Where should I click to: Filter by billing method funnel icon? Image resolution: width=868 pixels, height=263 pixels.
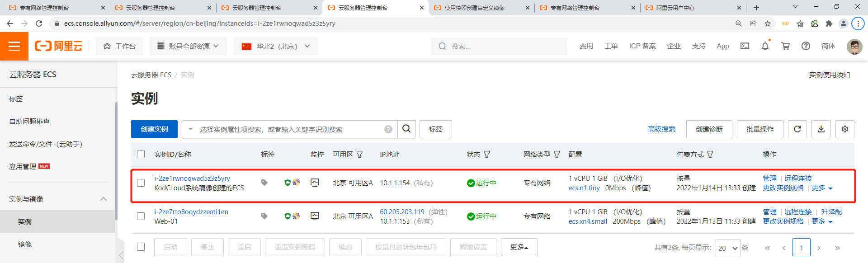(710, 155)
